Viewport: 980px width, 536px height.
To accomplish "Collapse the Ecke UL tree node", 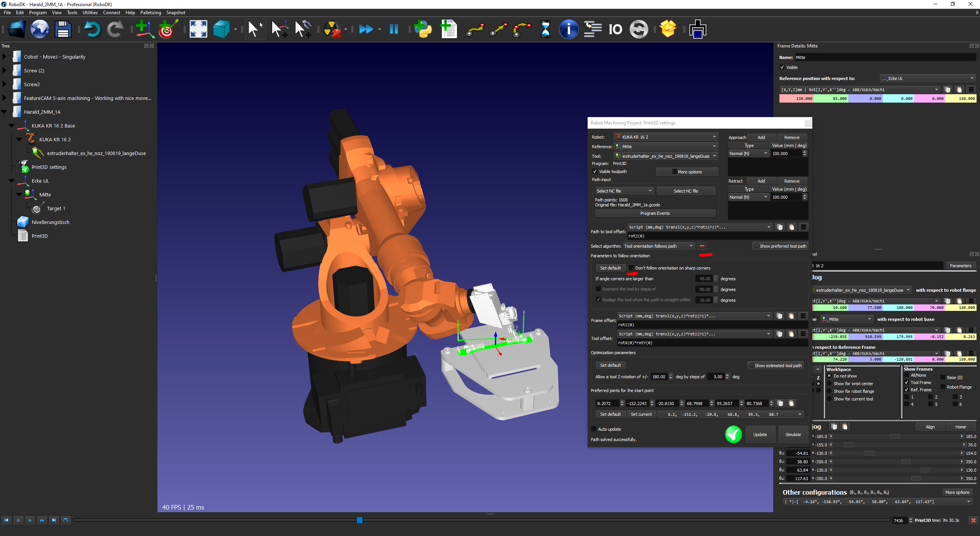I will coord(11,181).
